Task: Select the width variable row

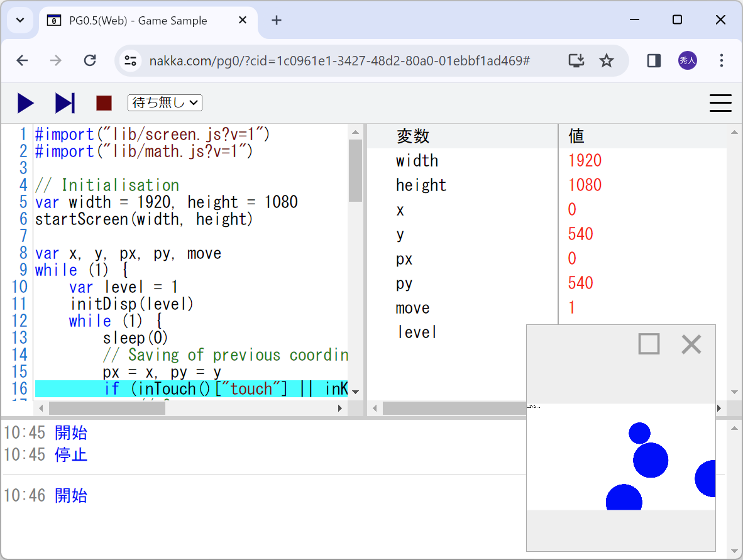Action: (x=547, y=161)
